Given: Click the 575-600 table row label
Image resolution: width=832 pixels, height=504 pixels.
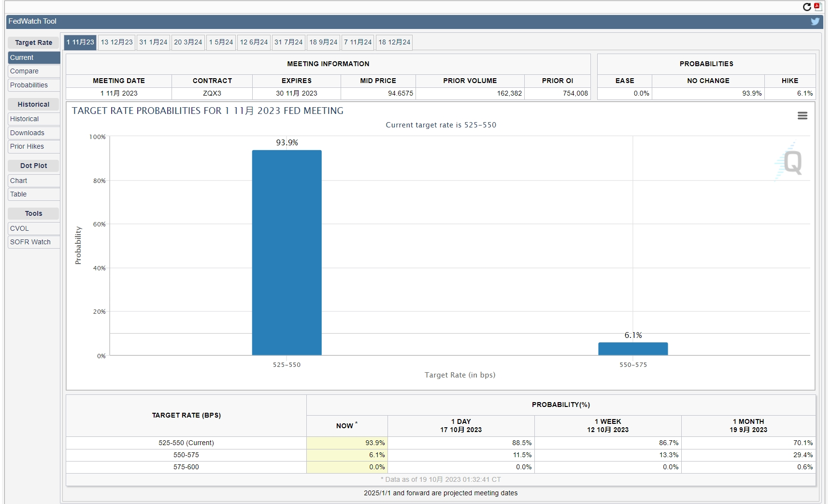Looking at the screenshot, I should click(x=186, y=467).
